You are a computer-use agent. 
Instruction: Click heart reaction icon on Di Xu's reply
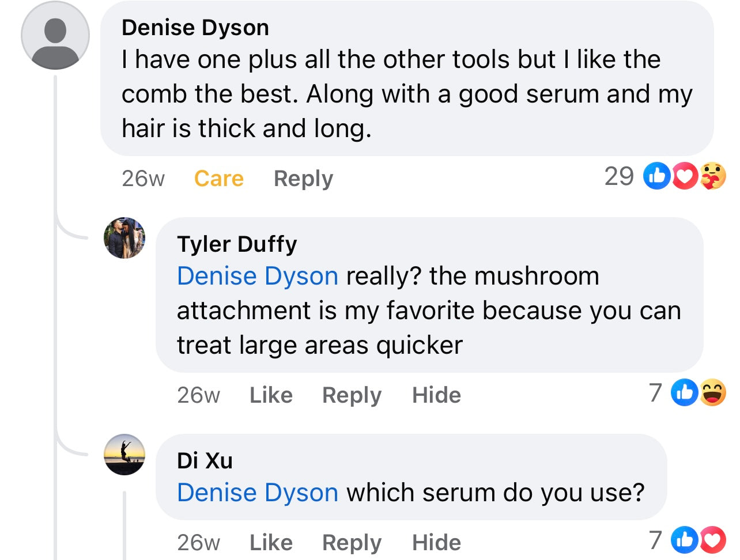(x=712, y=540)
